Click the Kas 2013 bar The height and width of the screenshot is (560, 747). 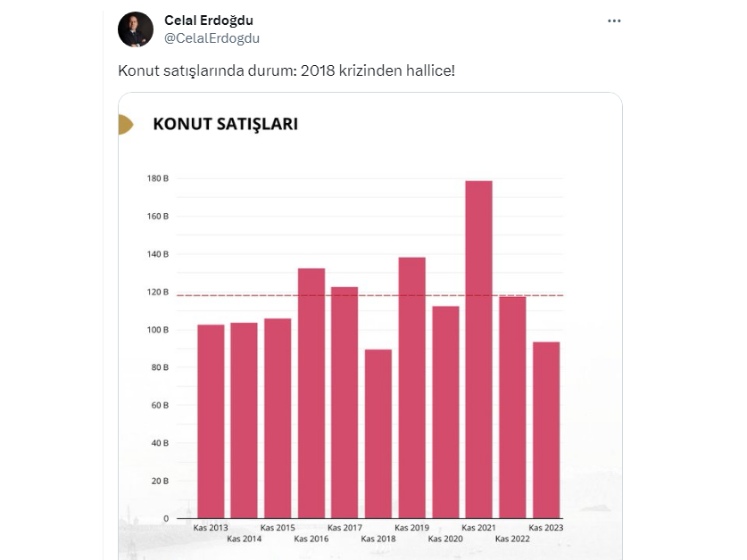point(211,421)
